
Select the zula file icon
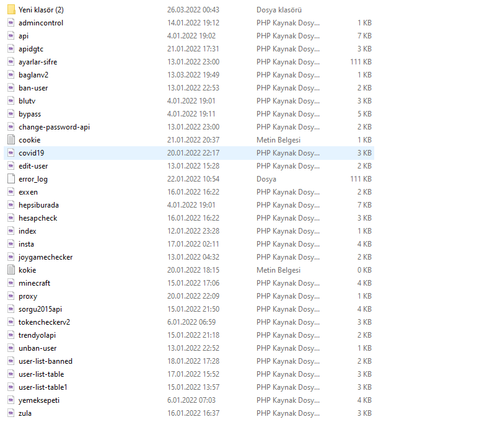pyautogui.click(x=11, y=413)
